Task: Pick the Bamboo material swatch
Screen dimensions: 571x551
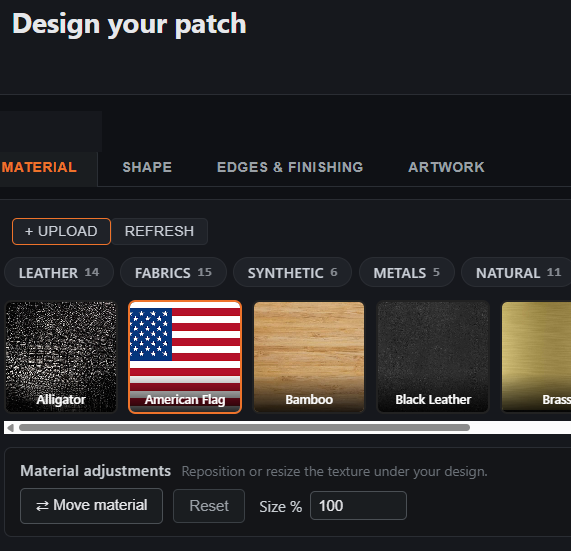Action: [309, 357]
